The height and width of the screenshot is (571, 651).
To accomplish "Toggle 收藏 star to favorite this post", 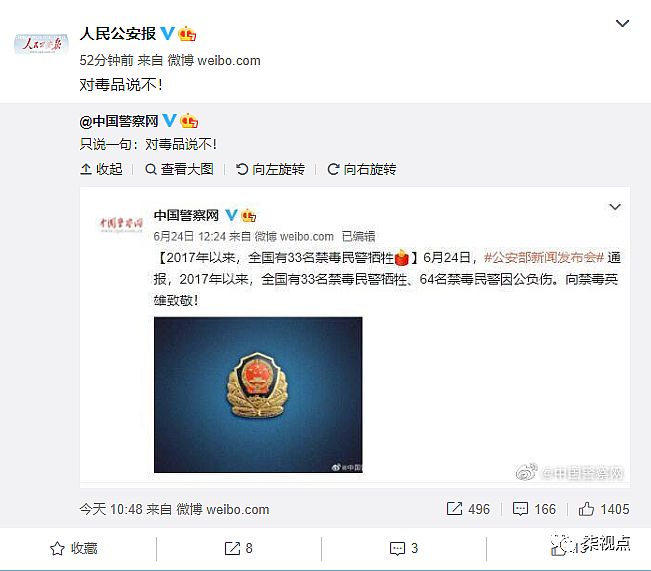I will pyautogui.click(x=74, y=548).
